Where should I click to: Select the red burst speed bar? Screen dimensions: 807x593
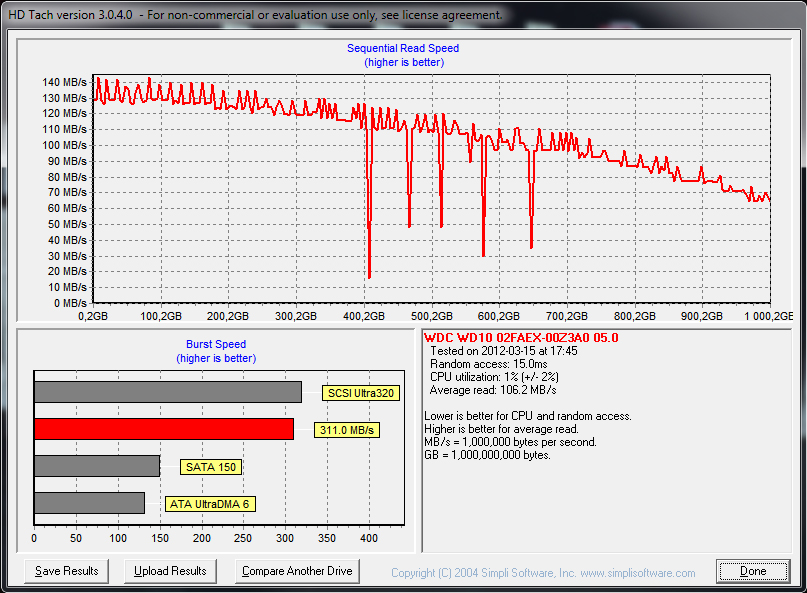click(x=164, y=429)
